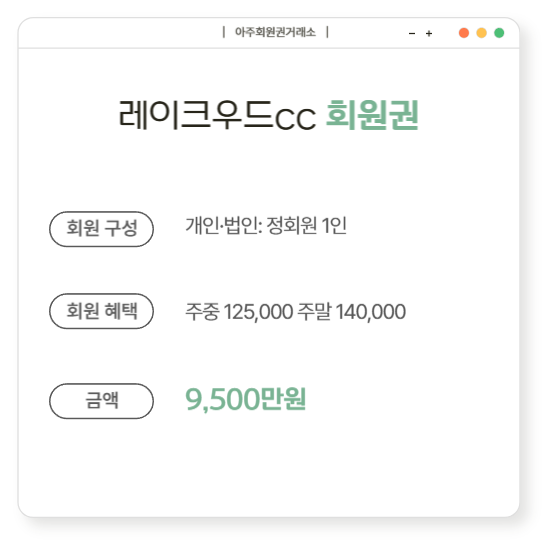Click the 개인·법인 membership type text
Viewport: 550px width, 550px height.
click(x=222, y=225)
